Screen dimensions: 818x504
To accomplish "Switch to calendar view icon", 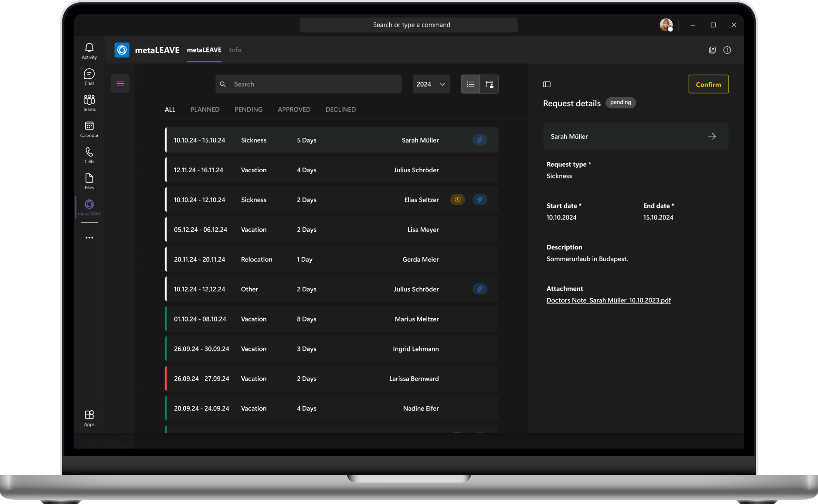I will click(x=489, y=84).
